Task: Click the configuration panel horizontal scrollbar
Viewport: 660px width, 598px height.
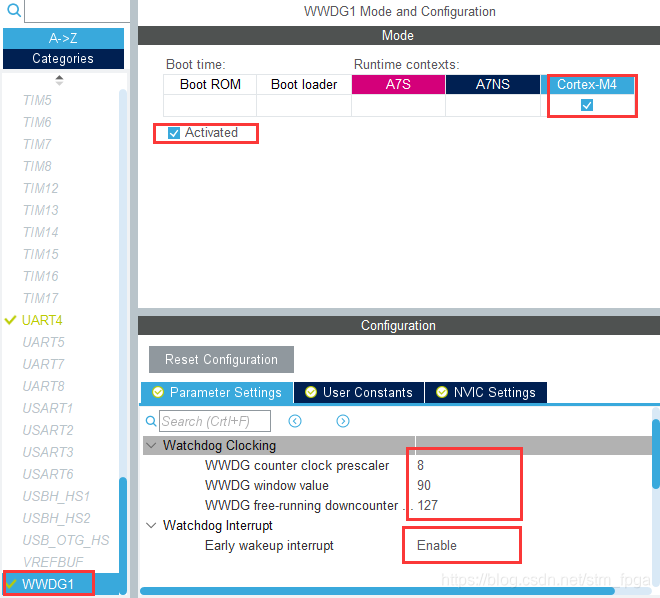Action: click(x=377, y=591)
